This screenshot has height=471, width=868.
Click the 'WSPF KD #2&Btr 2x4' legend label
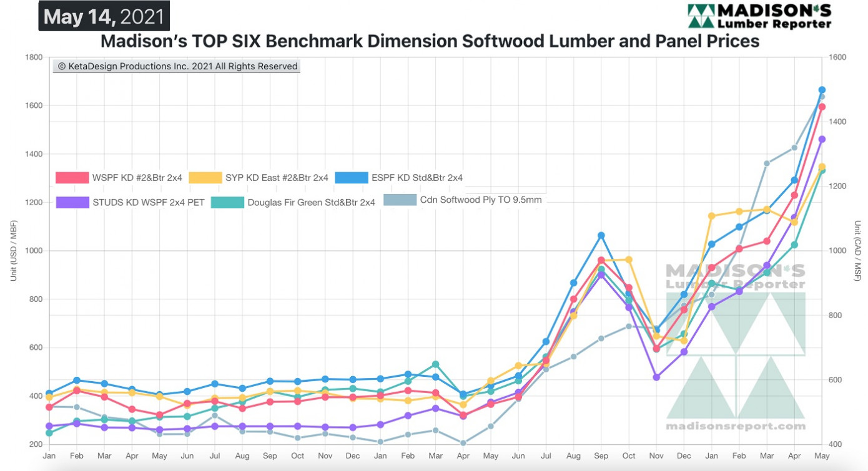137,178
